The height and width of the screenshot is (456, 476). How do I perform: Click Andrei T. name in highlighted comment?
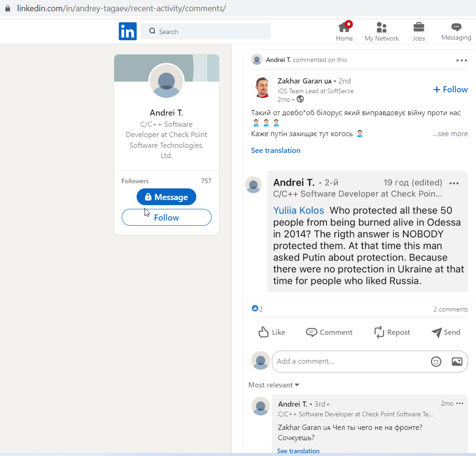coord(294,182)
